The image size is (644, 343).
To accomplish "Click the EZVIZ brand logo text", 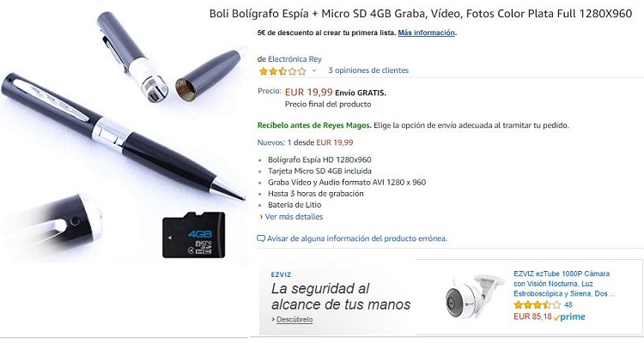I will point(281,274).
